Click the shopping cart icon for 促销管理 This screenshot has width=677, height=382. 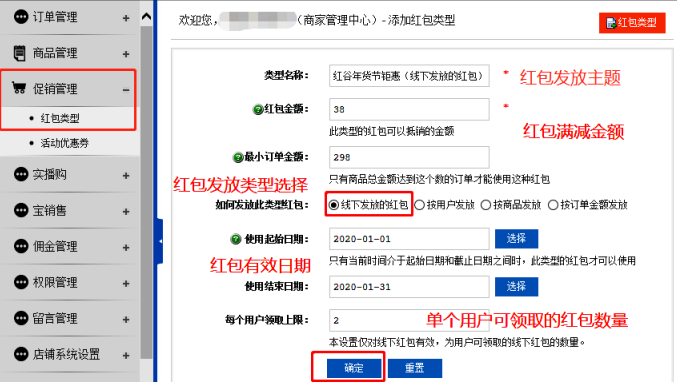(x=19, y=88)
